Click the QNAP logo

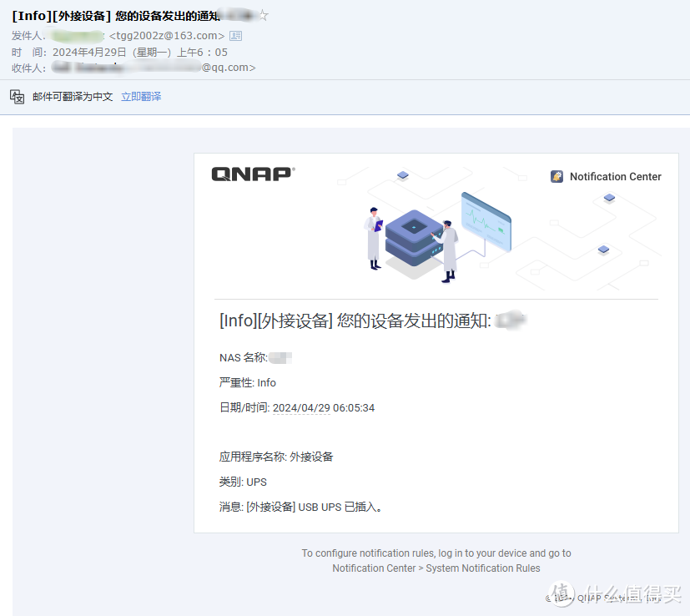[253, 174]
